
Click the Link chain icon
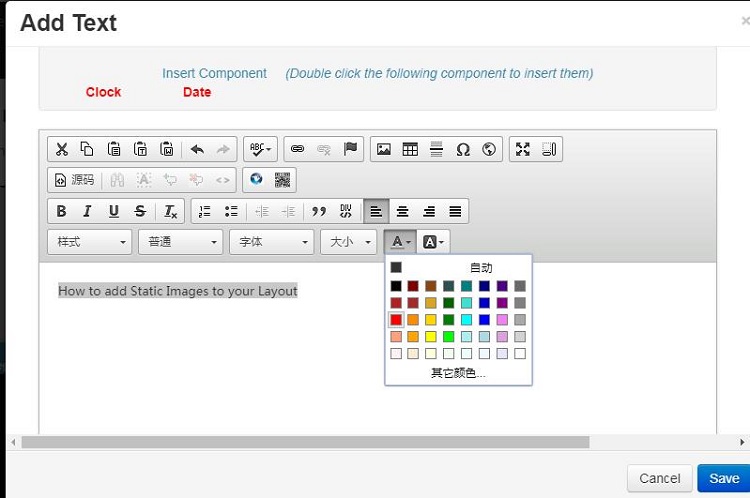[297, 149]
